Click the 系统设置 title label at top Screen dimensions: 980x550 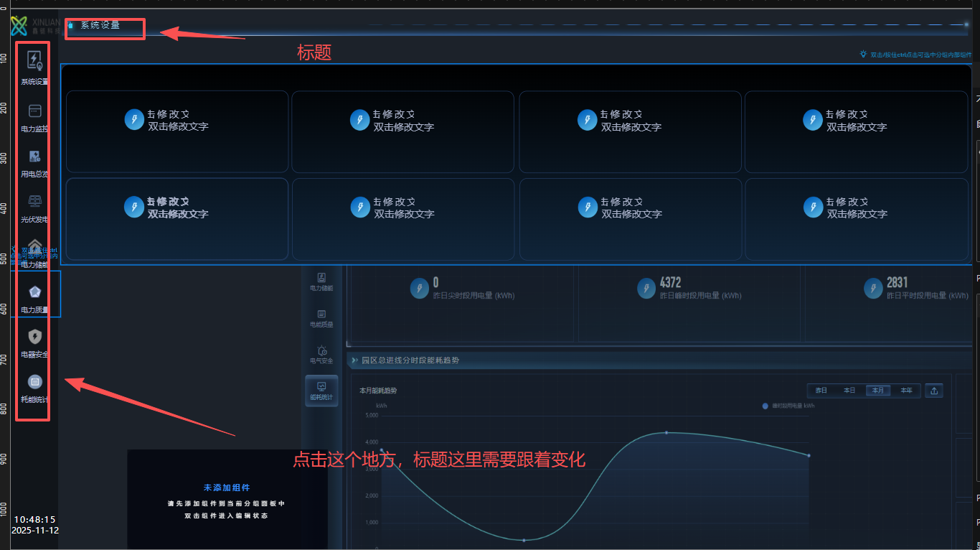100,25
